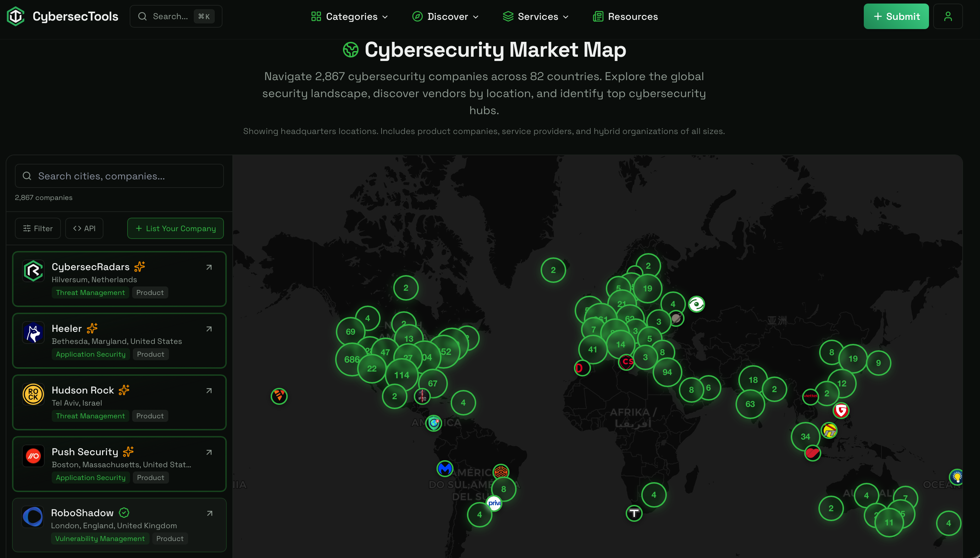This screenshot has width=980, height=558.
Task: Select the Hudson Rock company name
Action: pyautogui.click(x=83, y=390)
